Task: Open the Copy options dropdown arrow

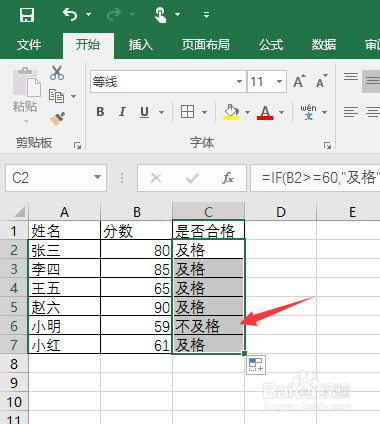Action: (x=73, y=97)
